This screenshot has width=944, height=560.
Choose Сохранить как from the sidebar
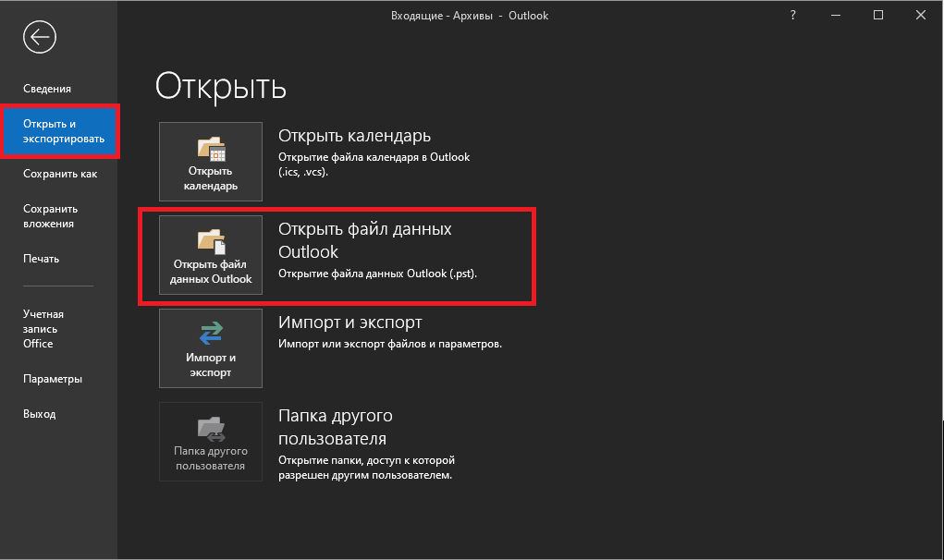[59, 174]
